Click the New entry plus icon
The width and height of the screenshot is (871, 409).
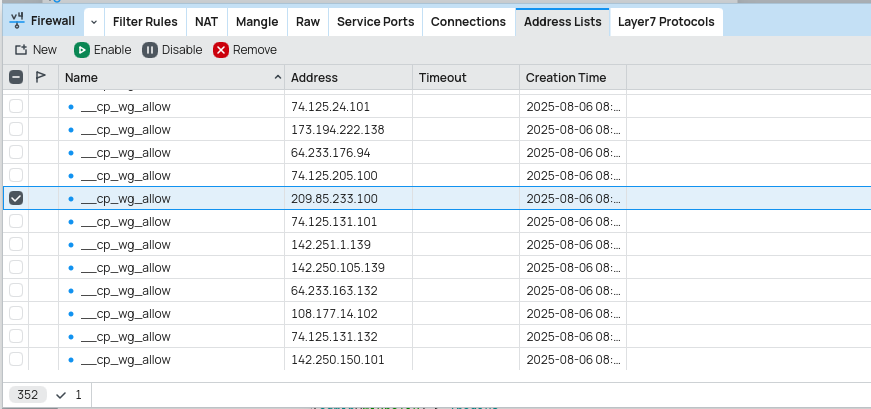20,50
